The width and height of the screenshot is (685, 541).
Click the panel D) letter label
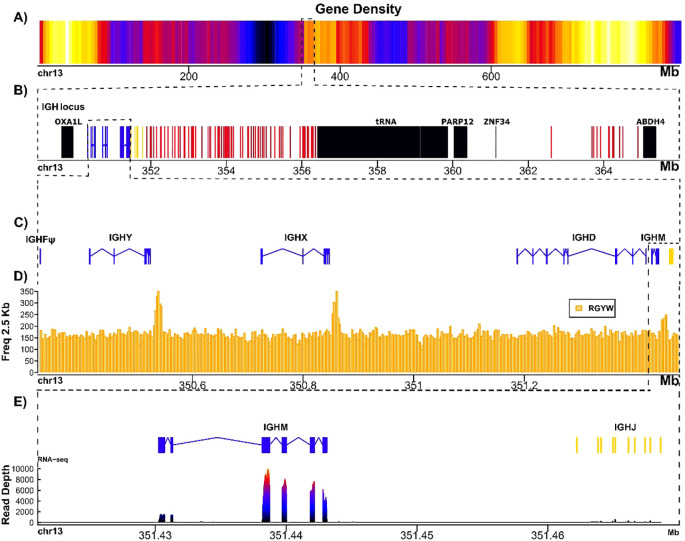pos(20,276)
